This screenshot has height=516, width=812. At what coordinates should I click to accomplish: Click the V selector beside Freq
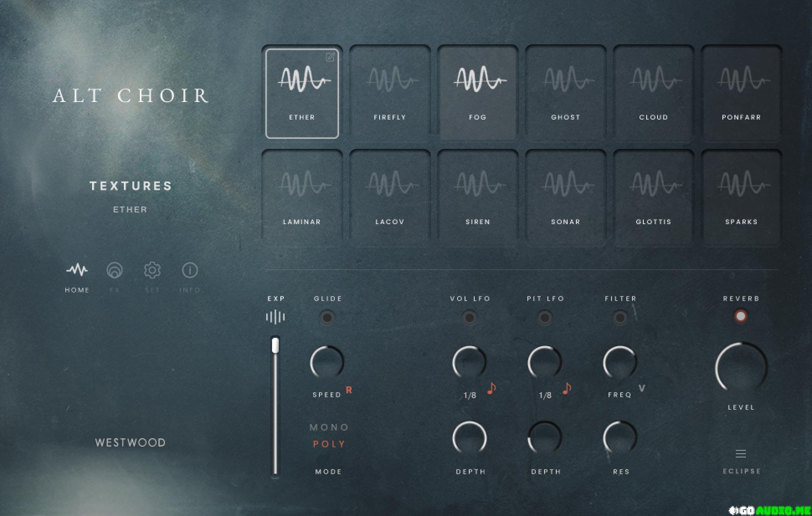click(642, 388)
